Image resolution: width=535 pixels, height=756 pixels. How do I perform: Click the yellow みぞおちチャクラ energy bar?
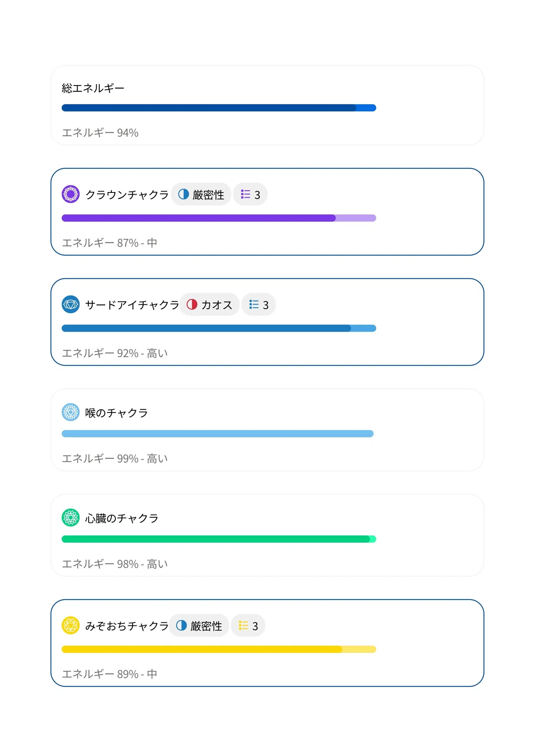[x=219, y=649]
